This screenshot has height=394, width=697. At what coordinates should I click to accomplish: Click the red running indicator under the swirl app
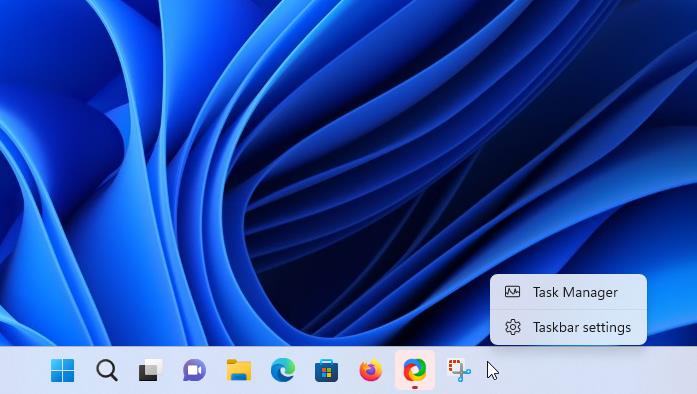point(415,388)
